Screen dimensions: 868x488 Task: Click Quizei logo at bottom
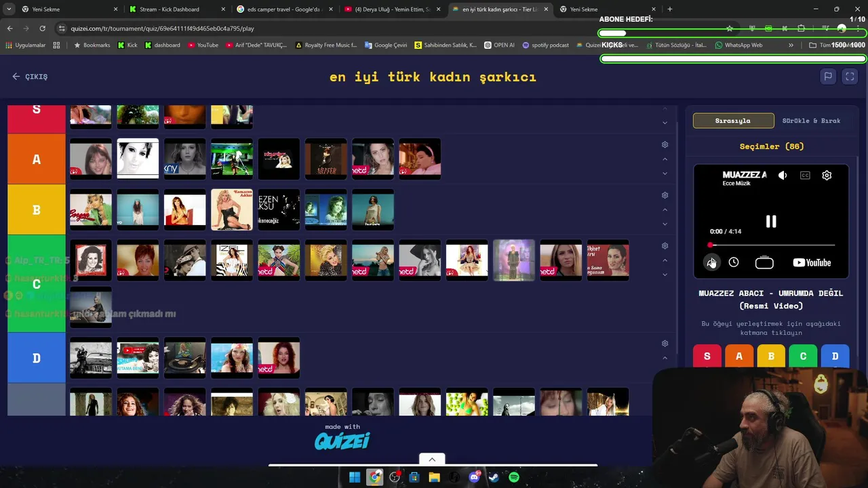(342, 441)
